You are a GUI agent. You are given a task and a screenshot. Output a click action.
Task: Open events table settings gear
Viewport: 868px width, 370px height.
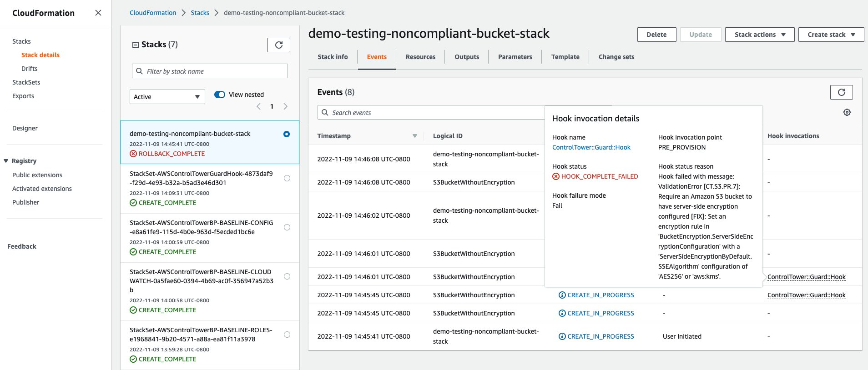pos(847,112)
